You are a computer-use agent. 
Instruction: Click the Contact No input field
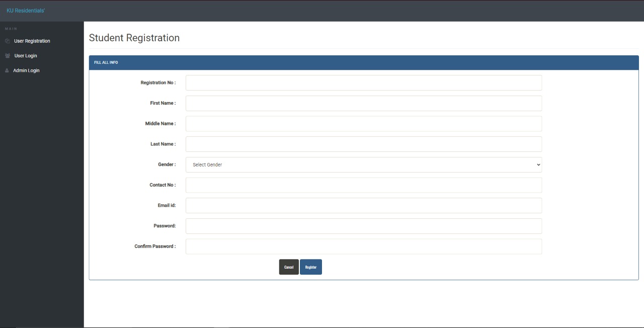coord(363,185)
